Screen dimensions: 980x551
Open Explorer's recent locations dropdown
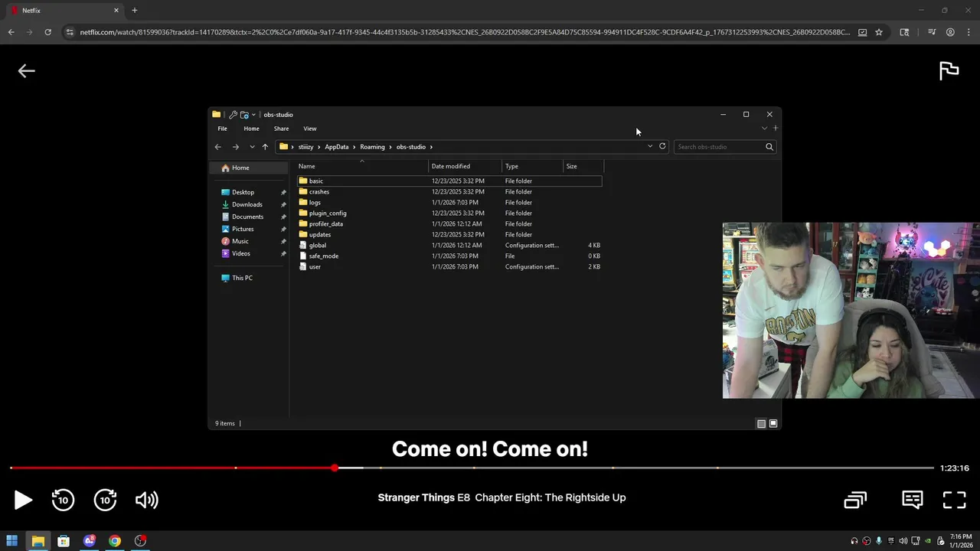(252, 147)
